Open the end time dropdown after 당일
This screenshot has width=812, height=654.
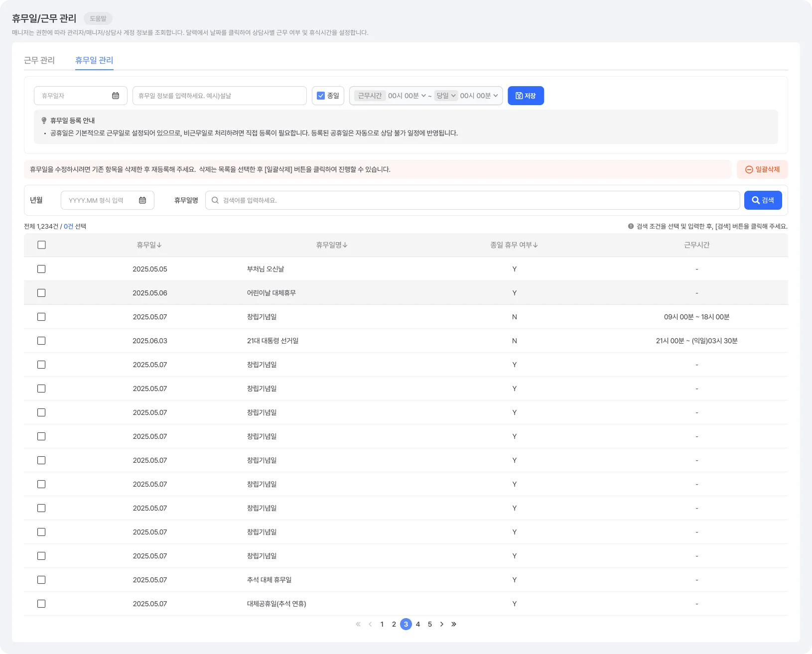[x=477, y=96]
